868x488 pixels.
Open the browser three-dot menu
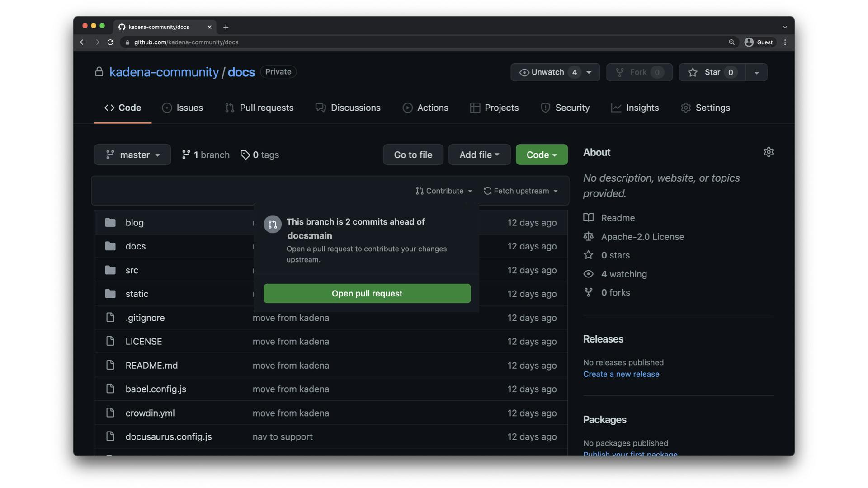click(785, 42)
